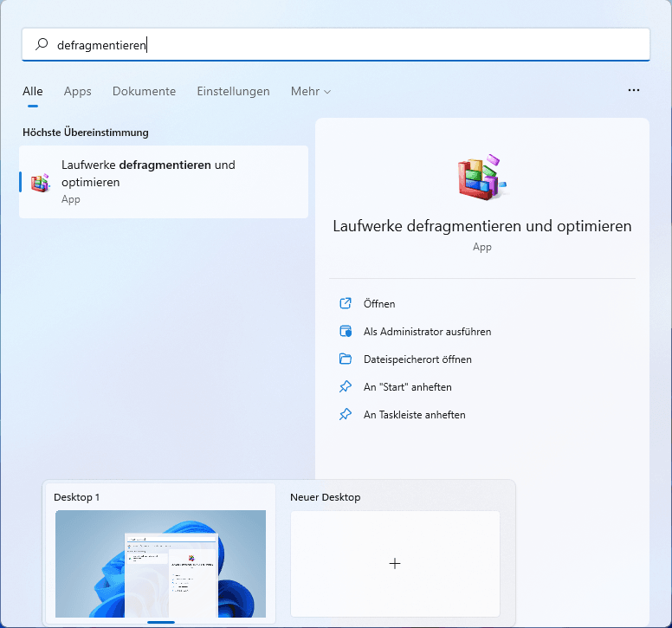Expand the Mehr filter dropdown
Viewport: 672px width, 628px height.
(x=311, y=91)
